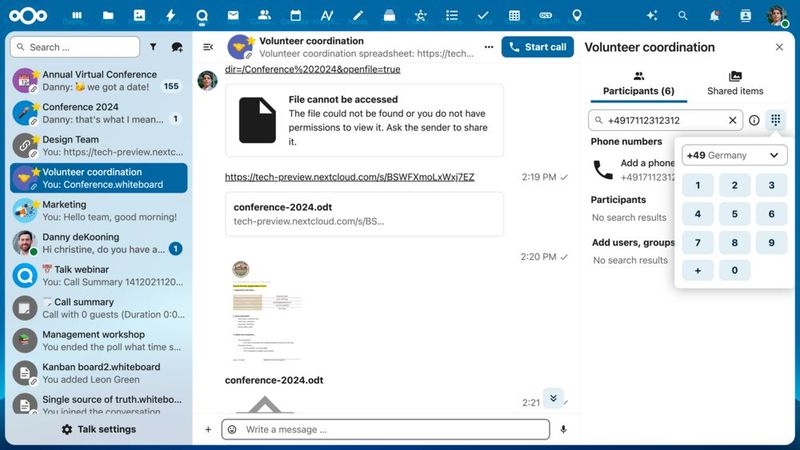Screen dimensions: 800x450
Task: Open the user avatar menu
Action: [777, 16]
